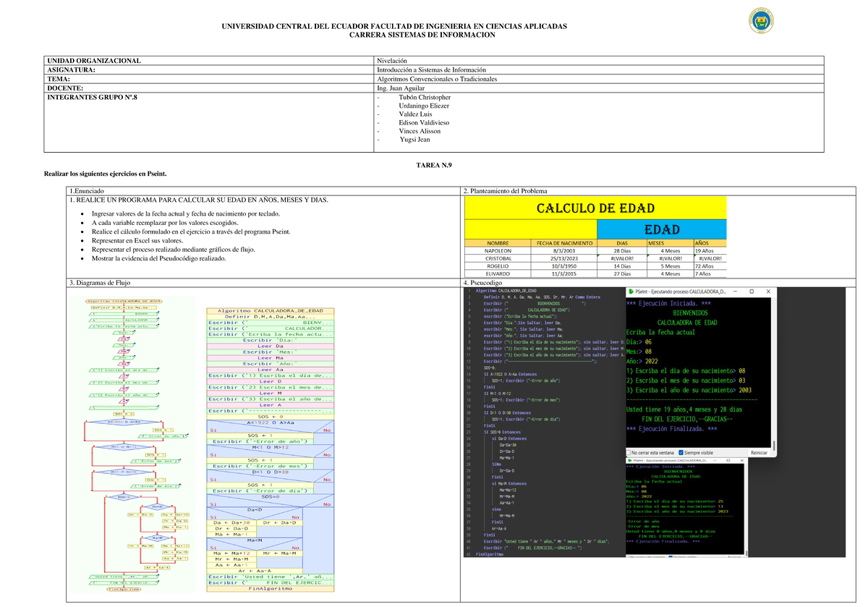Enable the 'No cerrar esta ventana' checkbox
The width and height of the screenshot is (868, 607).
tap(630, 452)
